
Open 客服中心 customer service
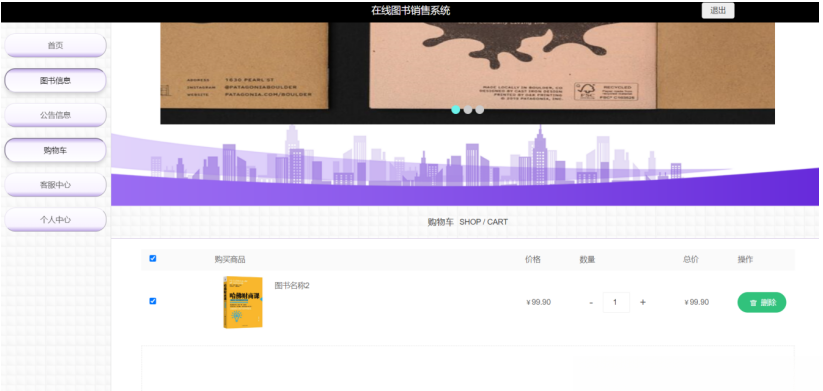tap(55, 185)
